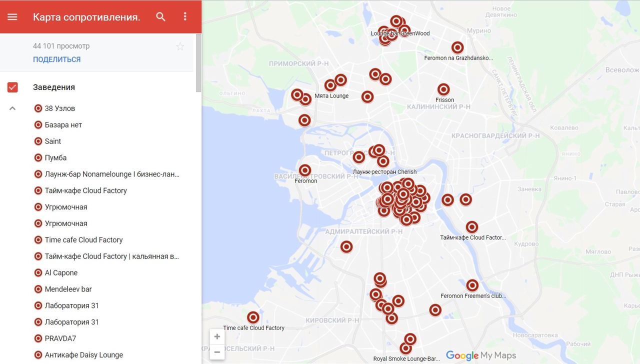The image size is (640, 364).
Task: Uncheck the Заведения layer checkbox
Action: point(12,87)
